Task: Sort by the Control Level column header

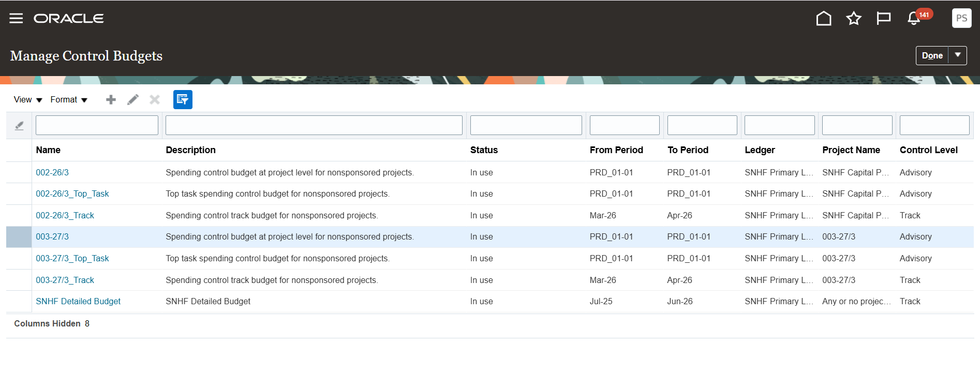Action: pyautogui.click(x=928, y=150)
